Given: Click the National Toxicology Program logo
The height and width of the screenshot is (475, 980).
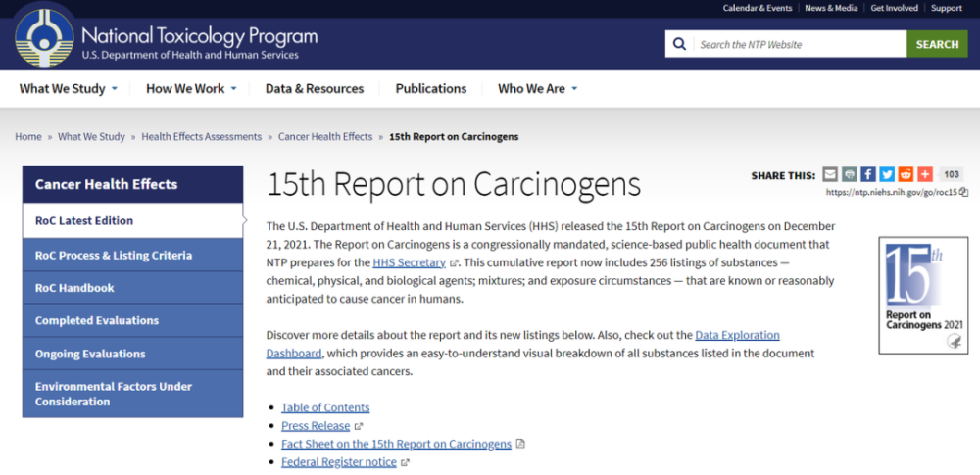Looking at the screenshot, I should point(44,38).
